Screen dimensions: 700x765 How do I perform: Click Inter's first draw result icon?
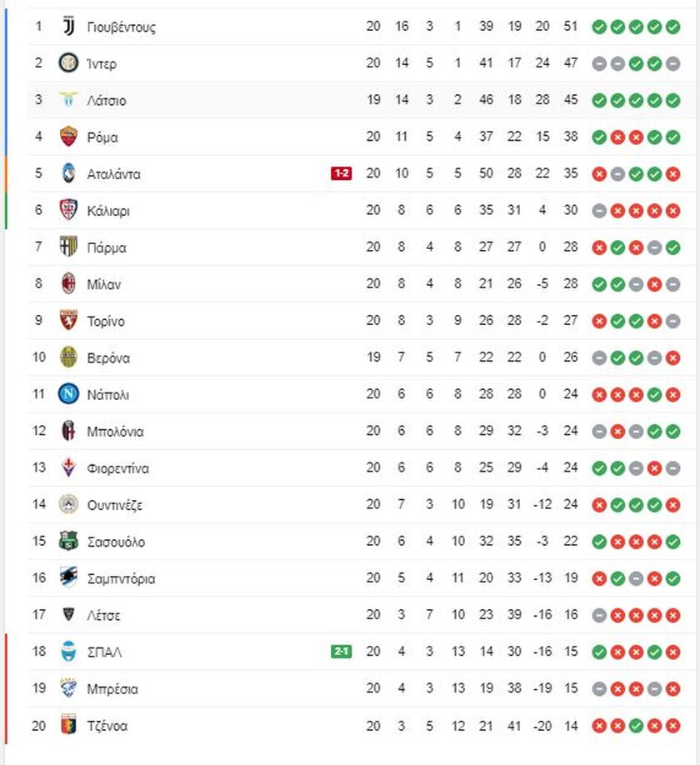point(599,63)
